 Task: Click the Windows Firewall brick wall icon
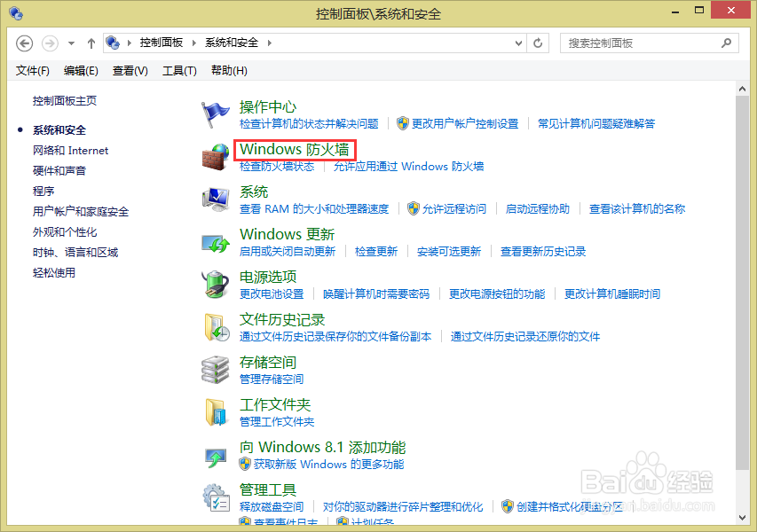click(x=216, y=157)
